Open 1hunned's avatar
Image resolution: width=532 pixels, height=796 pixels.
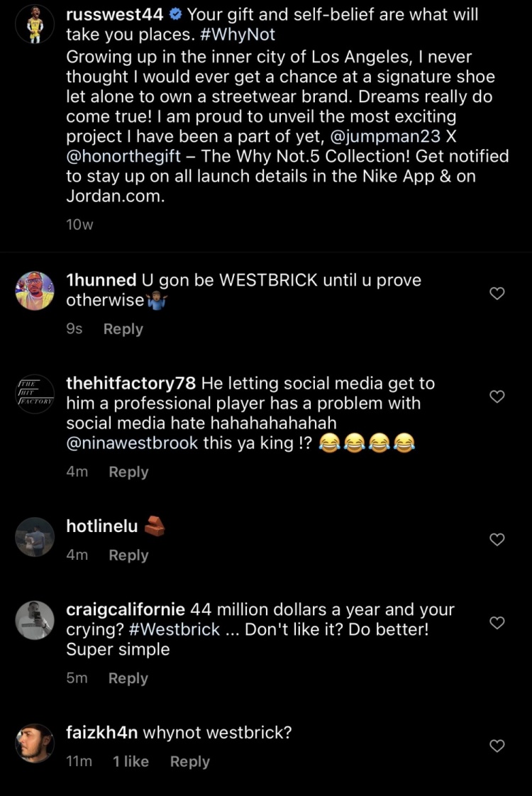35,291
